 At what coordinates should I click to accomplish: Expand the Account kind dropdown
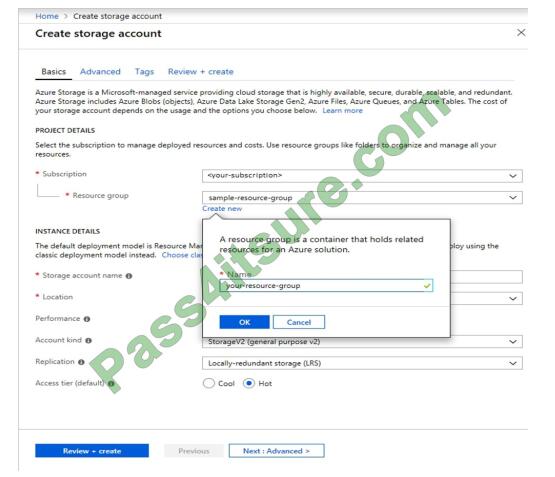(362, 342)
